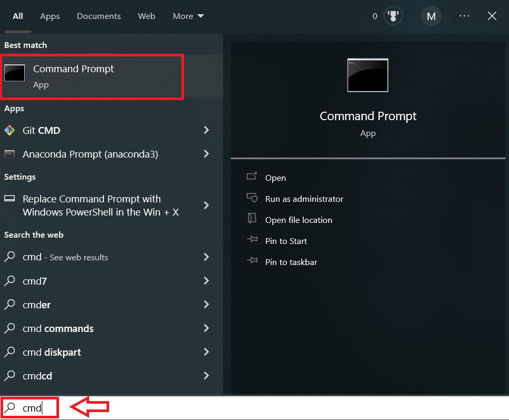
Task: Click the M user account avatar
Action: [x=431, y=16]
